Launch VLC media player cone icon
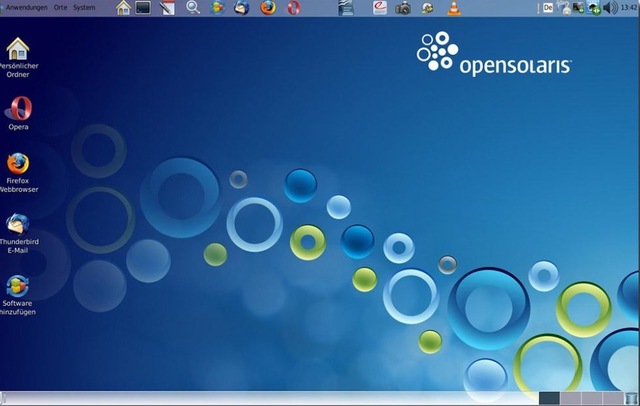The image size is (640, 406). click(x=453, y=8)
